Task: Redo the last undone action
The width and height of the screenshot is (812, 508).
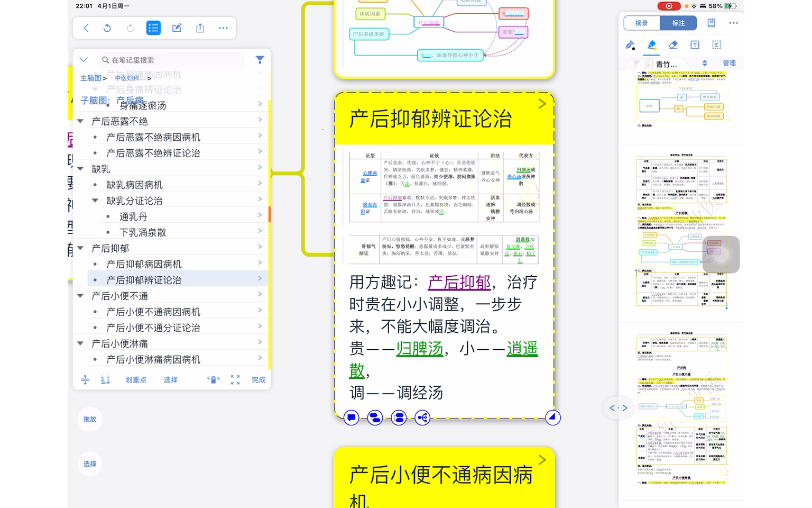Action: click(x=130, y=28)
